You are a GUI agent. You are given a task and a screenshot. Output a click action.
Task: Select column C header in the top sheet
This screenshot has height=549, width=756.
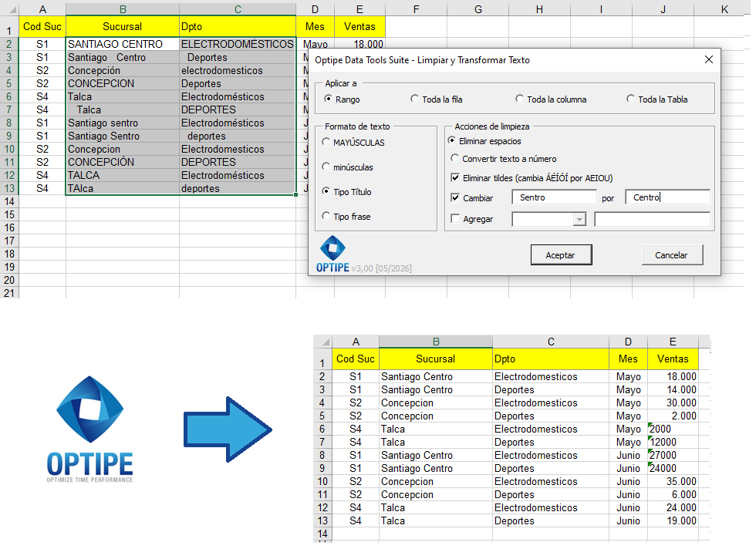point(238,9)
